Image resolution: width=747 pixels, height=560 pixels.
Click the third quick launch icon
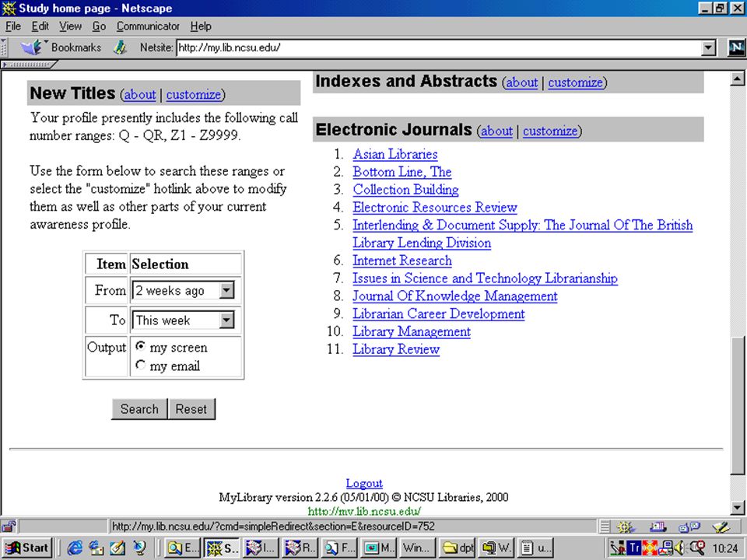pos(117,548)
